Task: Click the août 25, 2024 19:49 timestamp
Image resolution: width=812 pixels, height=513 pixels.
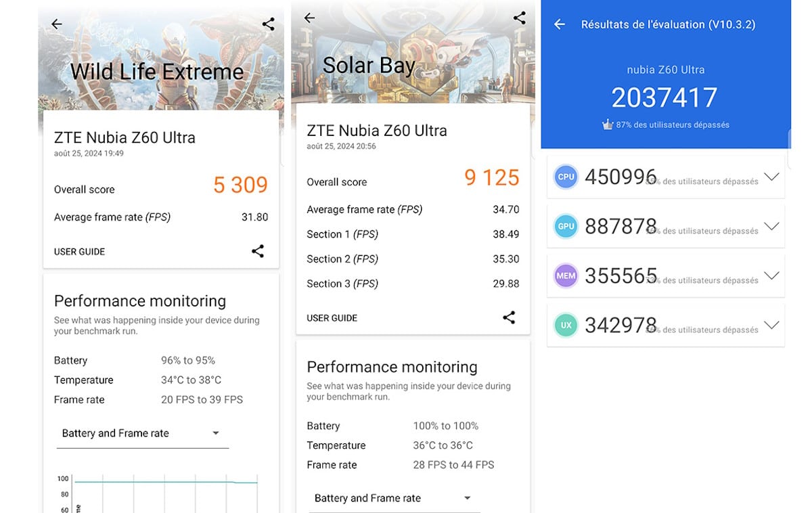Action: 89,154
